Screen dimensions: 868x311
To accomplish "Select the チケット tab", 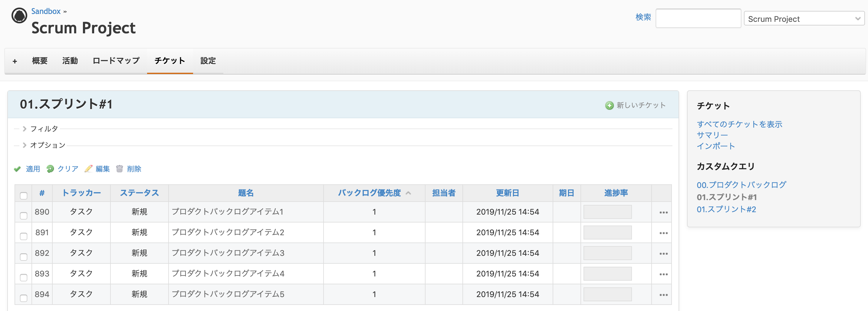I will (170, 61).
